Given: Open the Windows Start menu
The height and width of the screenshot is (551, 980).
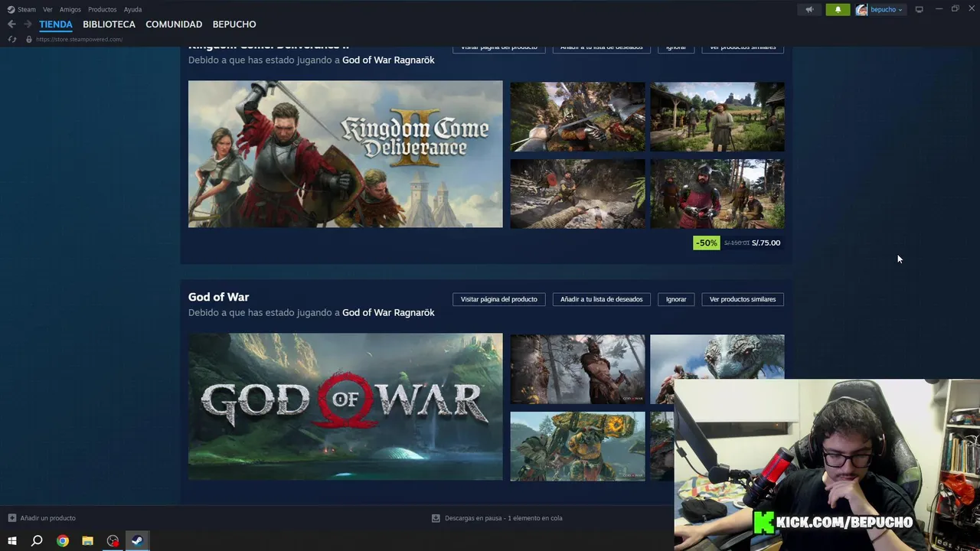Looking at the screenshot, I should click(11, 540).
